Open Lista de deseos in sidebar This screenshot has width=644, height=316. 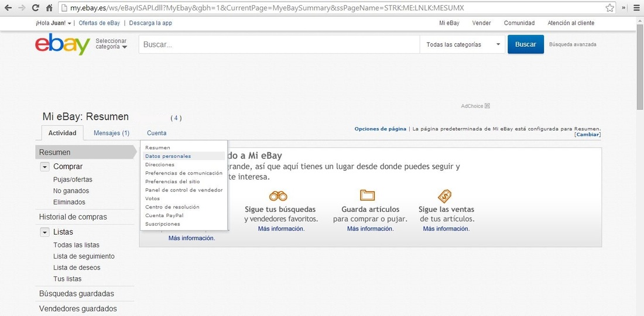[77, 267]
